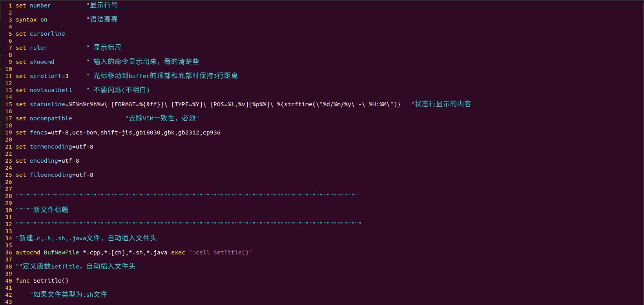Click 'cp936' in the fencs list
The image size is (644, 305).
click(212, 133)
